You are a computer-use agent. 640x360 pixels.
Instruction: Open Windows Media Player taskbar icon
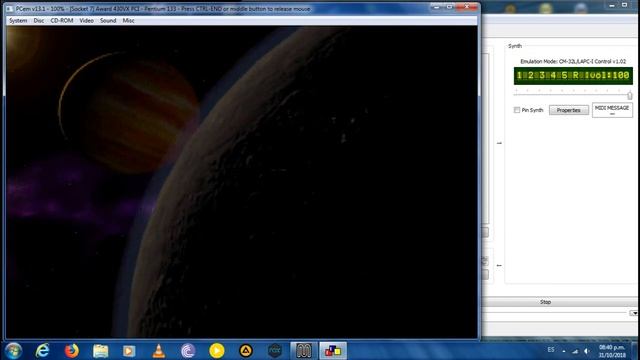coord(129,351)
